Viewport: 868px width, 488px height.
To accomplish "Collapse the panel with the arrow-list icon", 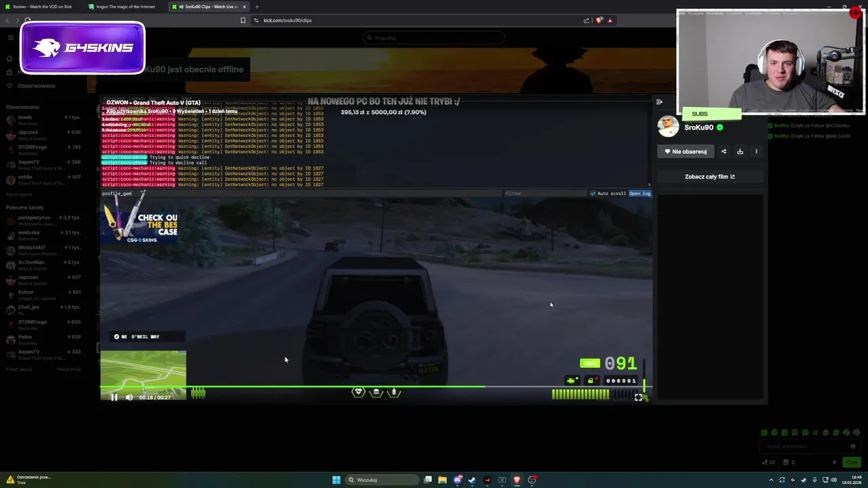I will [x=659, y=102].
